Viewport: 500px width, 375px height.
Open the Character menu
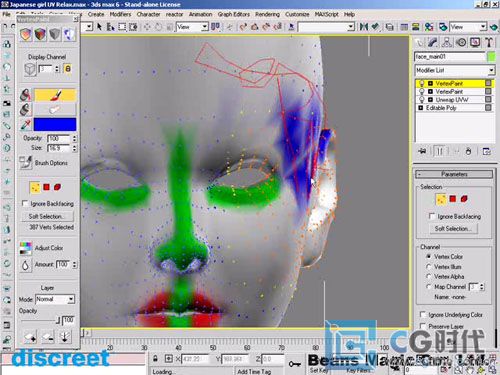point(148,14)
